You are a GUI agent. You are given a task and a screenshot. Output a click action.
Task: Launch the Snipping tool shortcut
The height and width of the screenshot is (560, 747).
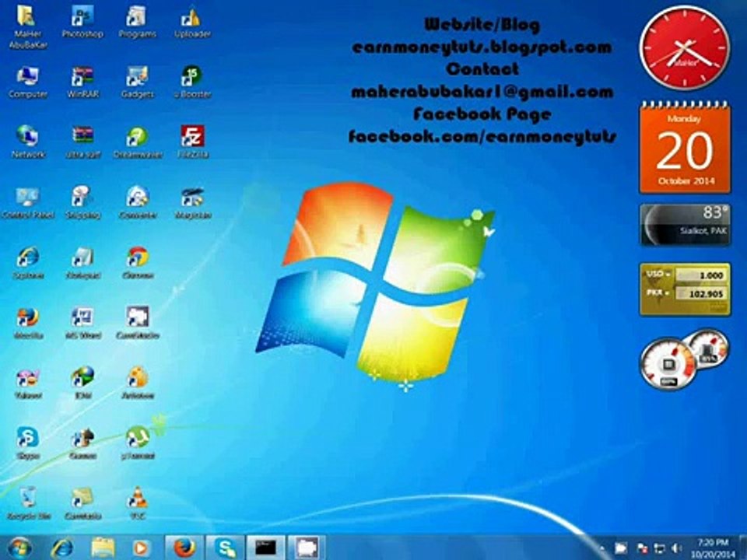click(82, 203)
